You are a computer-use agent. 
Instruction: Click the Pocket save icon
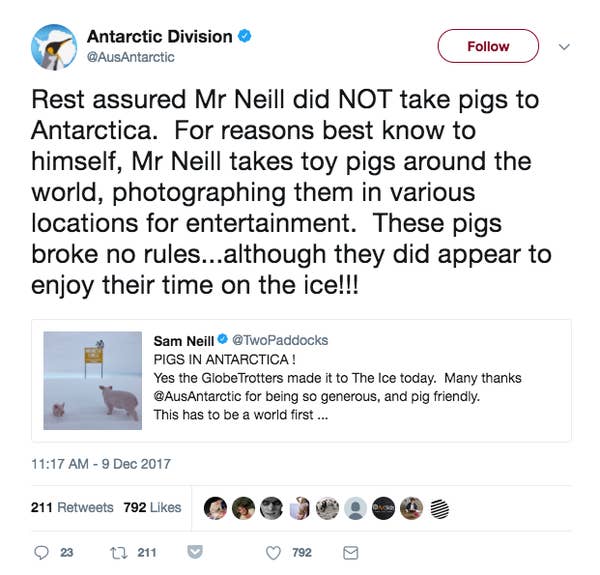tap(195, 552)
